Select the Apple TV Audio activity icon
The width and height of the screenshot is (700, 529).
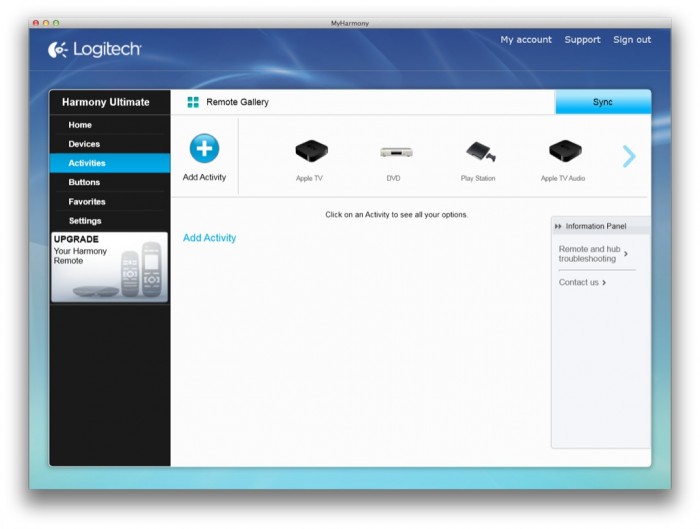565,151
